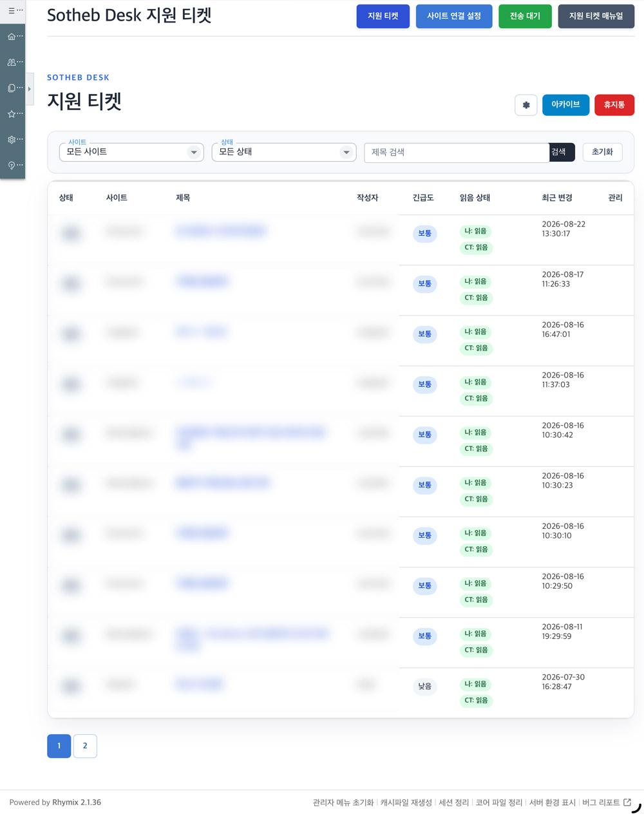Click the home icon in sidebar
Viewport: 644px width, 816px height.
coord(12,37)
